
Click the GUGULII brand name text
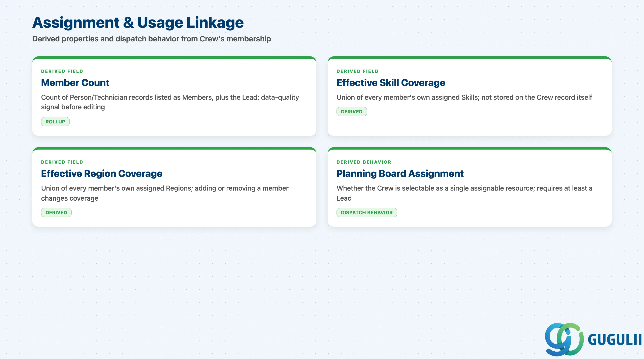click(x=615, y=340)
